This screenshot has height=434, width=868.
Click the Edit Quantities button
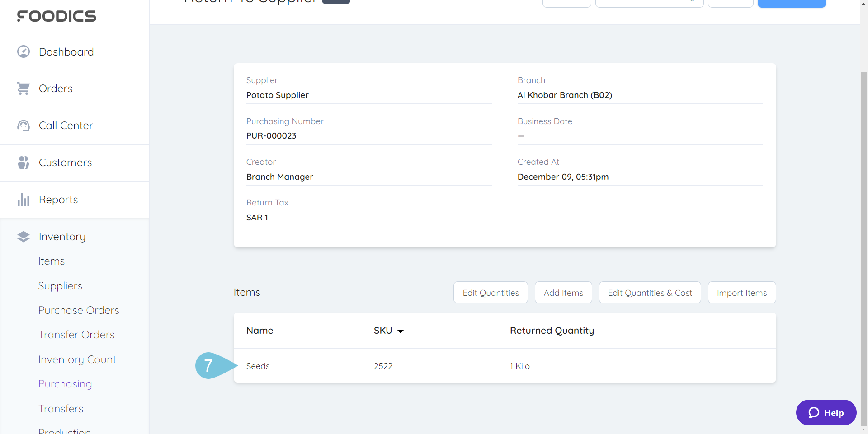point(491,292)
